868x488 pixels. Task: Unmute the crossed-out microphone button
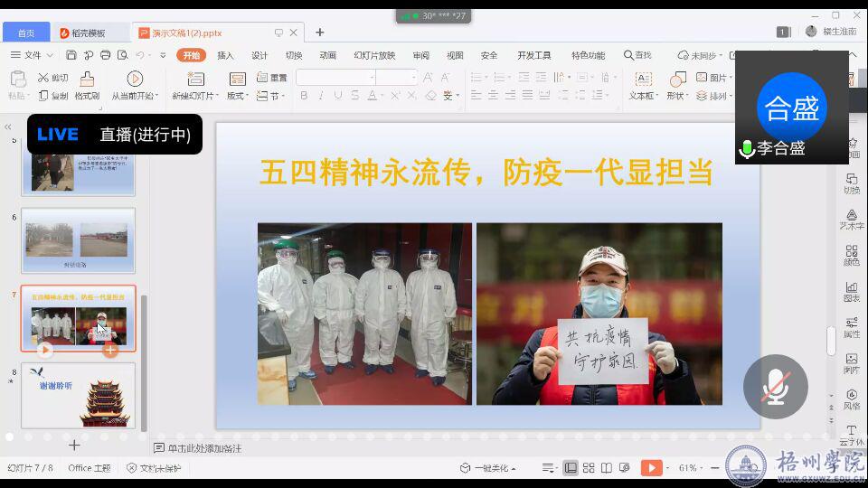[775, 387]
